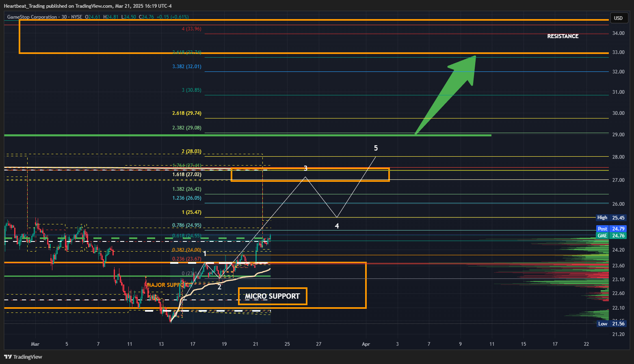Open the USD currency selector
The height and width of the screenshot is (364, 634).
pyautogui.click(x=619, y=18)
